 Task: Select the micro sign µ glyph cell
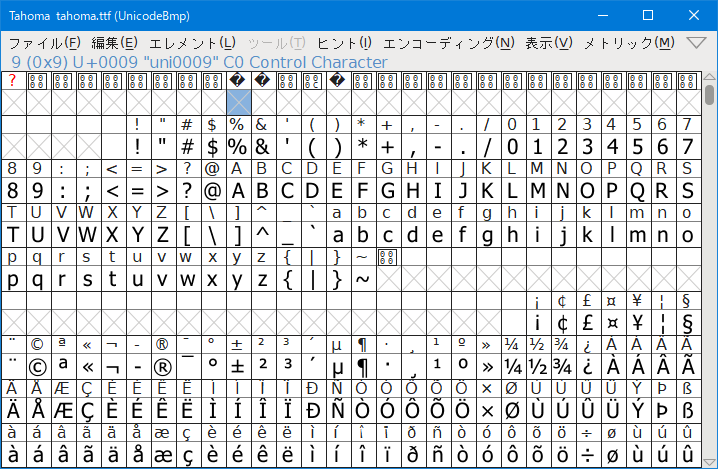coord(337,367)
